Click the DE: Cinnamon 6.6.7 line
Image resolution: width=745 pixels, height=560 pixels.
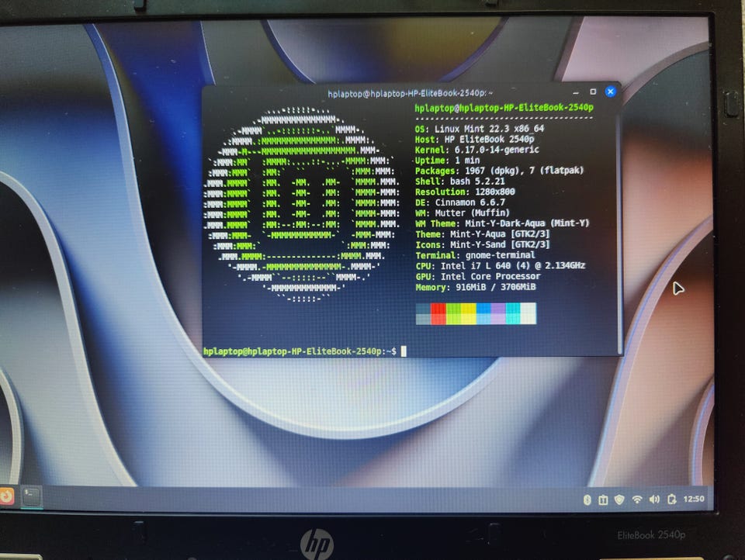tap(460, 202)
